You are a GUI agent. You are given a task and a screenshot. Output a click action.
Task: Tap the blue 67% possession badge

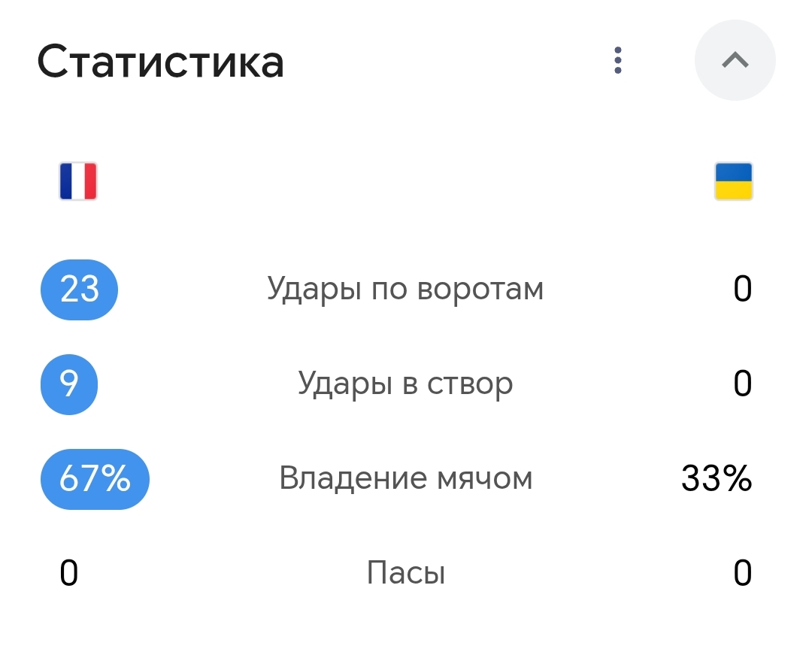95,479
